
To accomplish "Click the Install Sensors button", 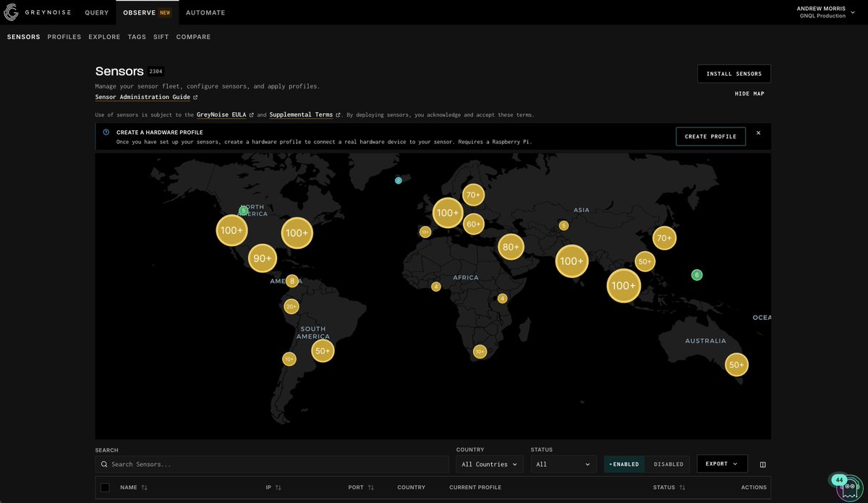I will 734,74.
